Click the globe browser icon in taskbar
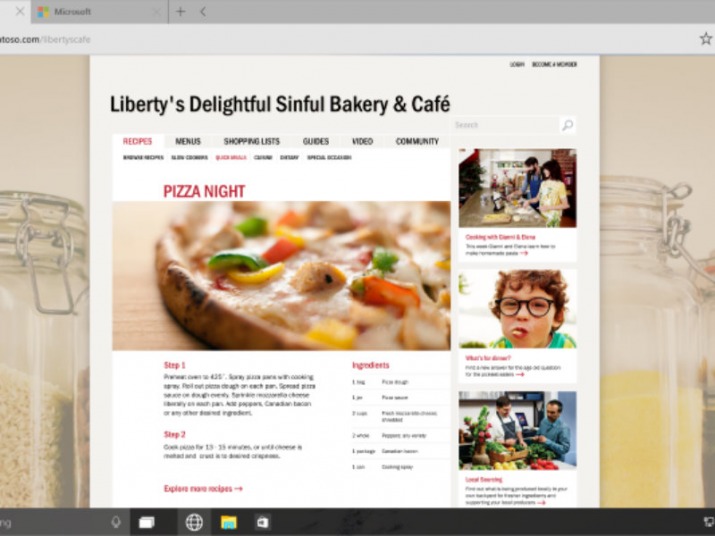715x536 pixels. pos(194,522)
